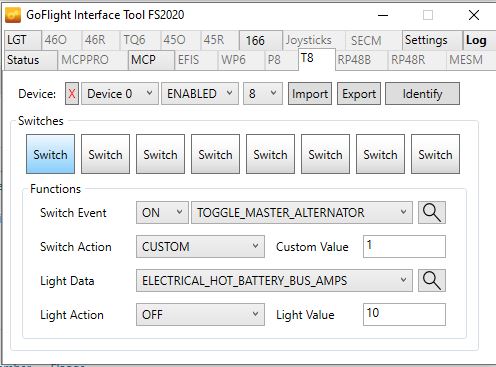Select the second Switch button
The height and width of the screenshot is (367, 496).
click(x=105, y=154)
